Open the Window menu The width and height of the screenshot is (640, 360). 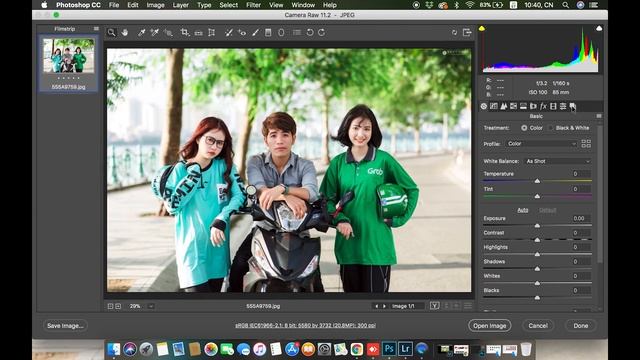[303, 5]
